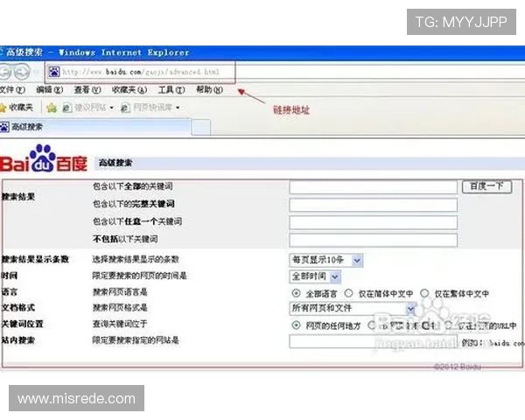Select the 仅在繁体中文中 radio button
This screenshot has width=525, height=420.
(424, 293)
